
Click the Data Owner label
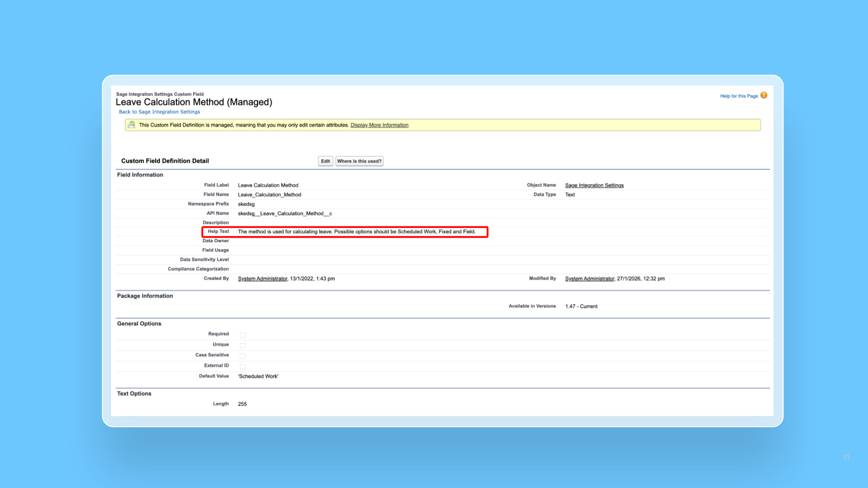(216, 241)
